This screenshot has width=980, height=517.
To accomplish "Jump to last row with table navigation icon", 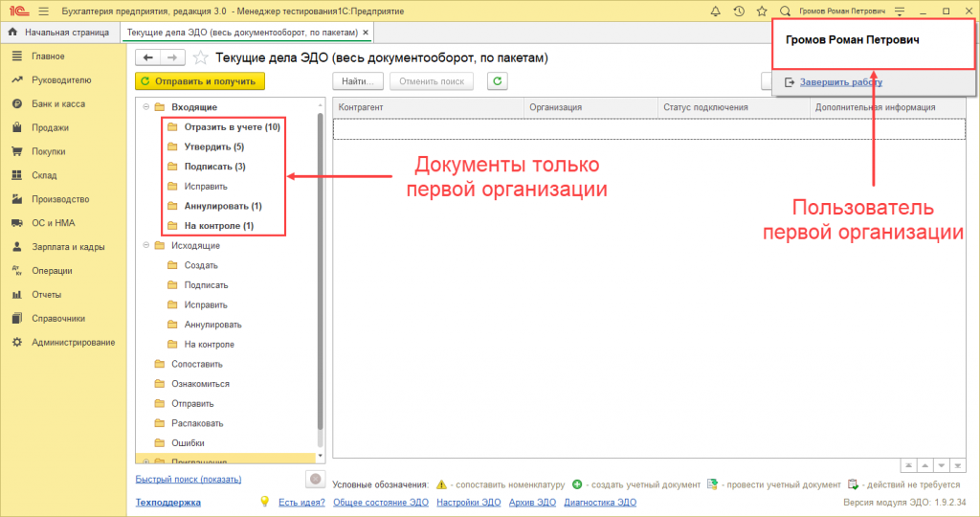I will pos(957,465).
